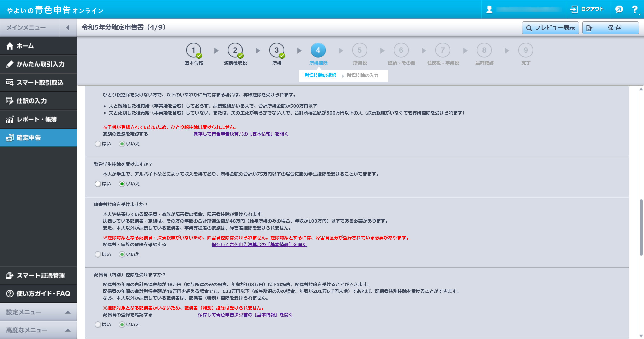Select はい for 勤労学生控除
Image resolution: width=644 pixels, height=339 pixels.
98,184
